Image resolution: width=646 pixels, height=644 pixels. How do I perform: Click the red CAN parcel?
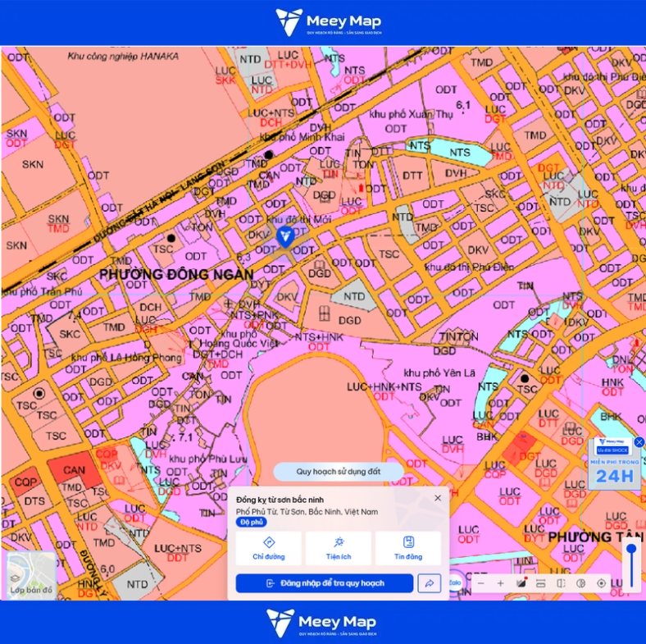point(74,470)
